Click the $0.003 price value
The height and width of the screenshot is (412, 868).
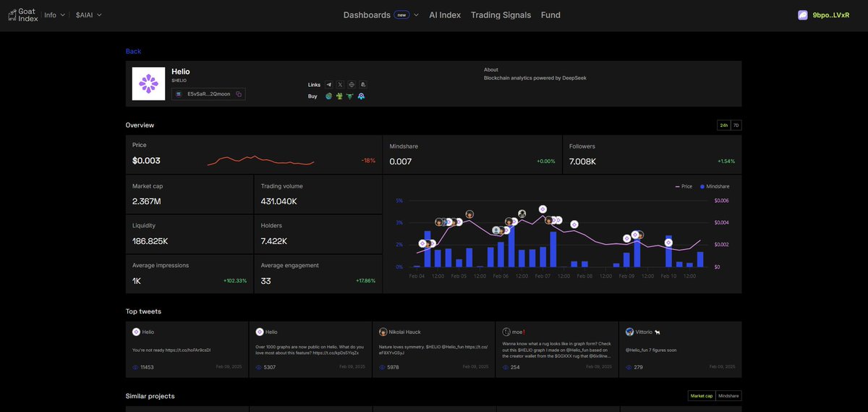(x=147, y=161)
